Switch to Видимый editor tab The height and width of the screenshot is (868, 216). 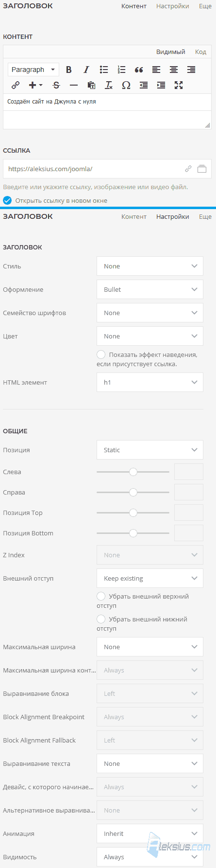(x=171, y=52)
